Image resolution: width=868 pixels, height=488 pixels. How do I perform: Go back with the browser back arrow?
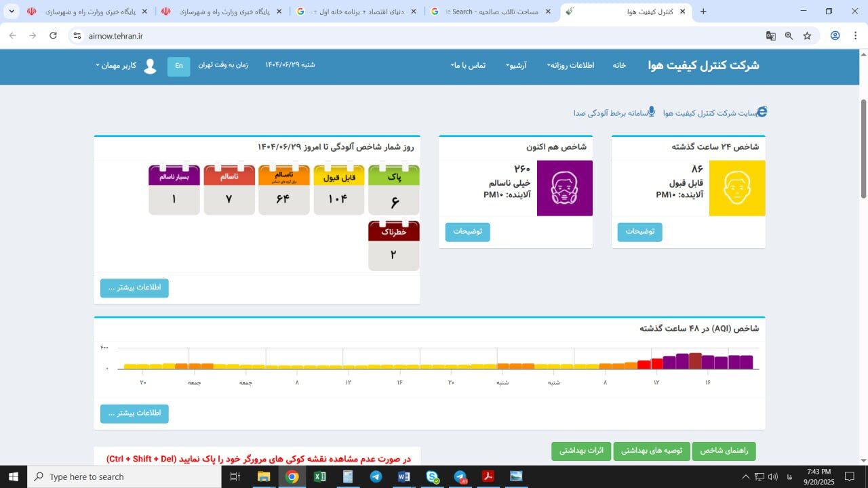[12, 36]
